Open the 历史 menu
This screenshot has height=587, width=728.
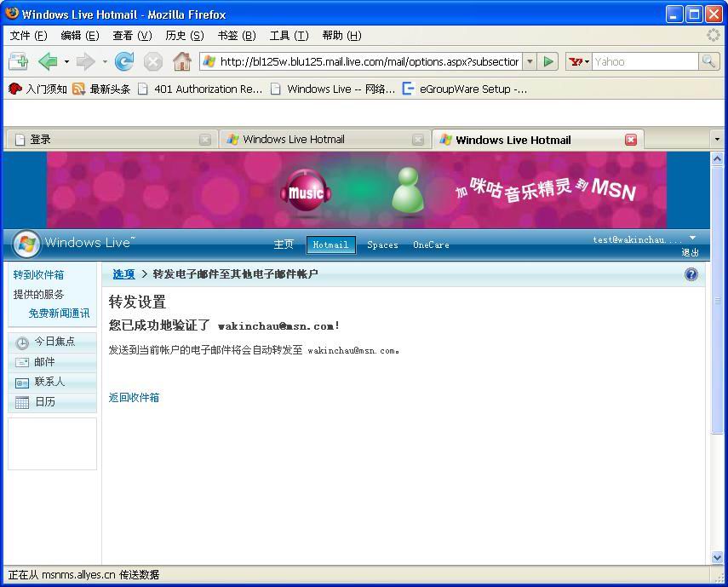(x=185, y=36)
